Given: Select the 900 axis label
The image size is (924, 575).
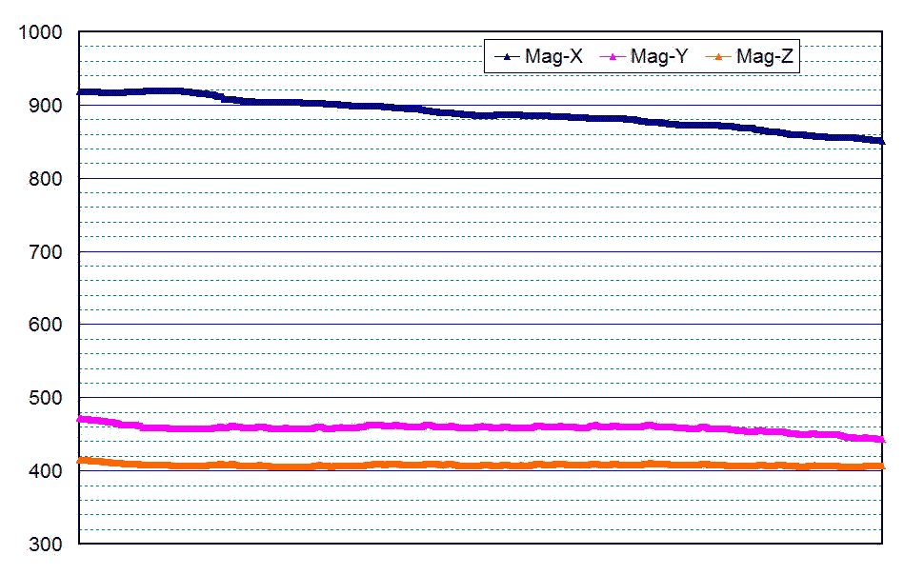Looking at the screenshot, I should (x=46, y=106).
